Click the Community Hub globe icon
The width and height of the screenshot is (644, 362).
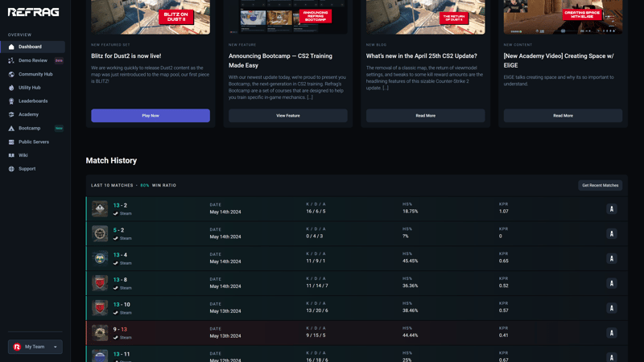(x=11, y=74)
